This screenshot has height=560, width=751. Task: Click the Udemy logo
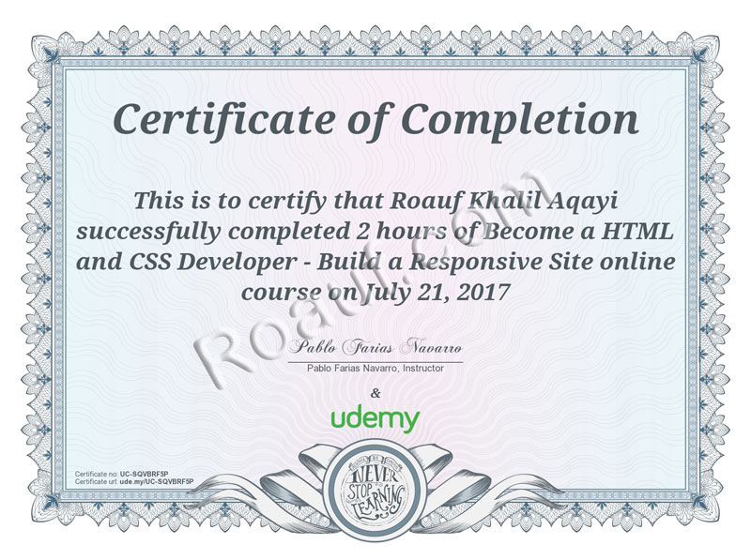click(x=375, y=419)
